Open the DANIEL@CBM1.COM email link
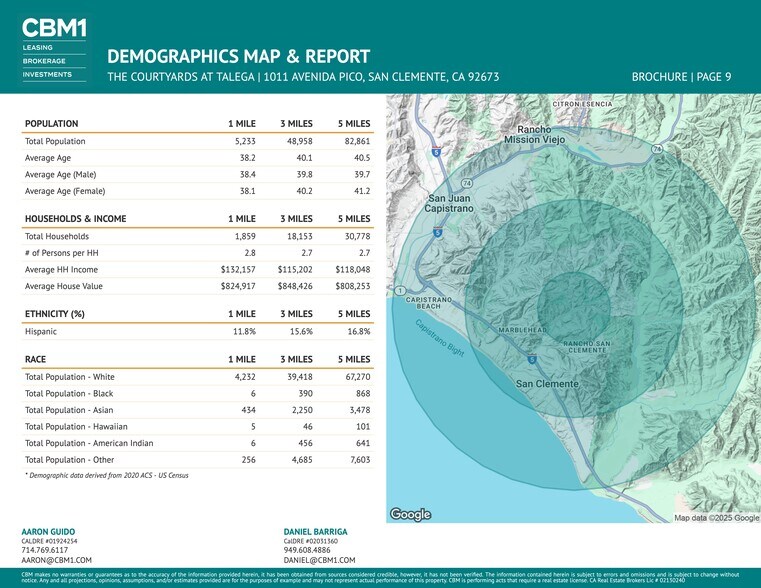The image size is (761, 588). [320, 561]
